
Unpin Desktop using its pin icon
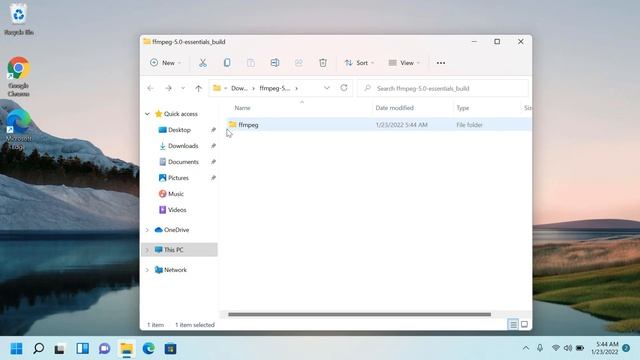(213, 130)
